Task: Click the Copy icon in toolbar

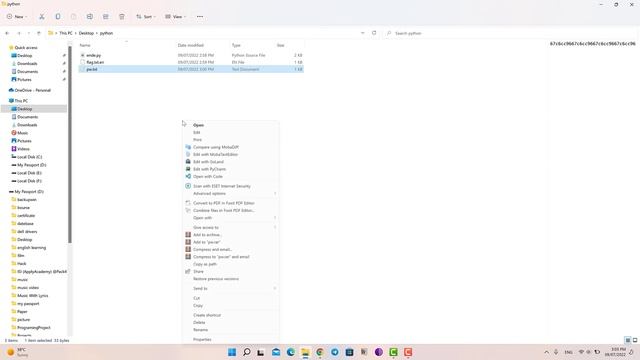Action: pyautogui.click(x=58, y=17)
